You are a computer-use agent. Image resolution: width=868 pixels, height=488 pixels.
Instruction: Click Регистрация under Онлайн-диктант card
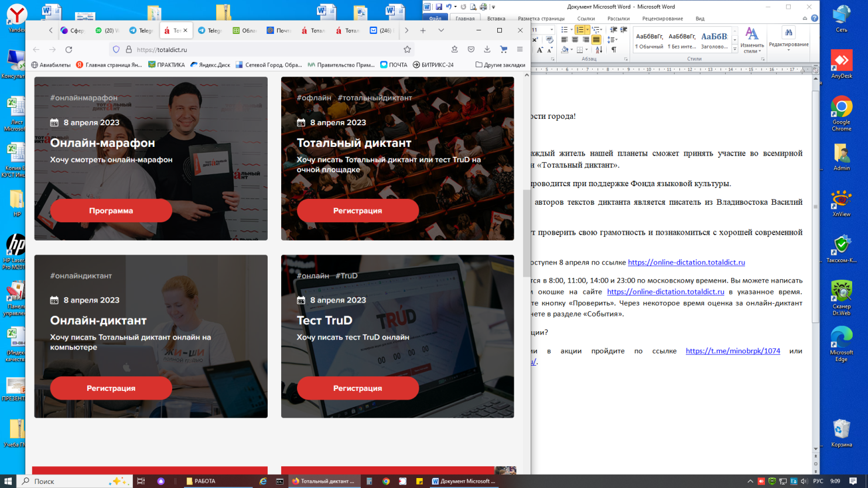point(111,389)
